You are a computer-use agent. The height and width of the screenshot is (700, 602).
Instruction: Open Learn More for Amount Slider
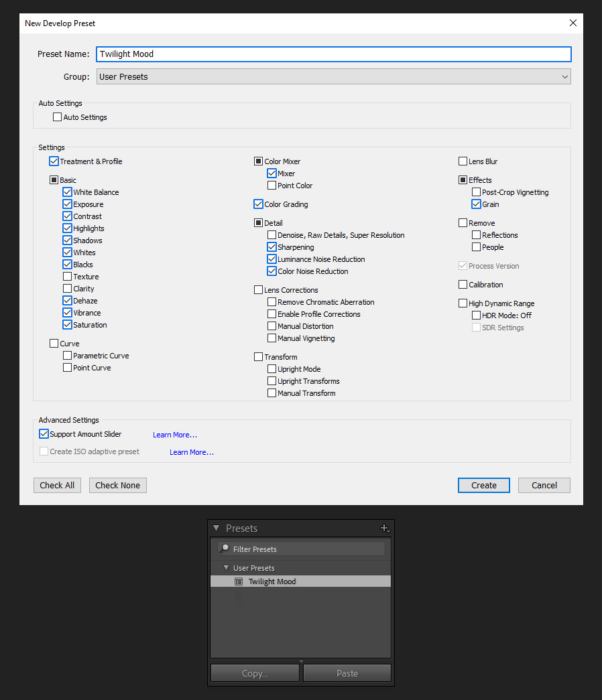click(175, 435)
